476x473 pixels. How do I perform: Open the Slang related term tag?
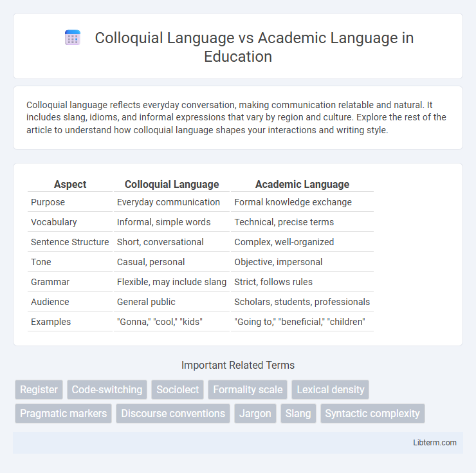(x=298, y=413)
